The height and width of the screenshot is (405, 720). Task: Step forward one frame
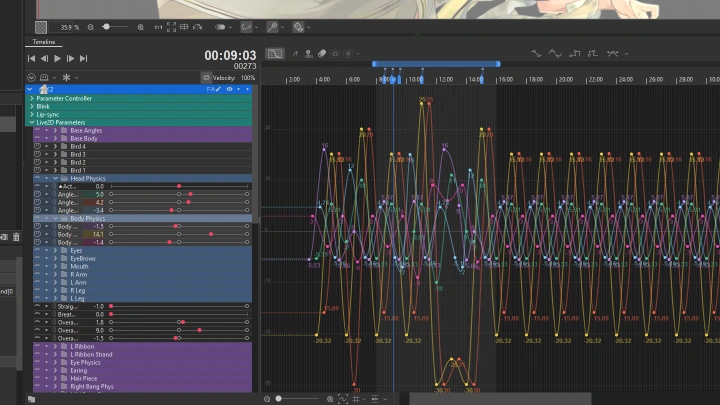[x=70, y=59]
